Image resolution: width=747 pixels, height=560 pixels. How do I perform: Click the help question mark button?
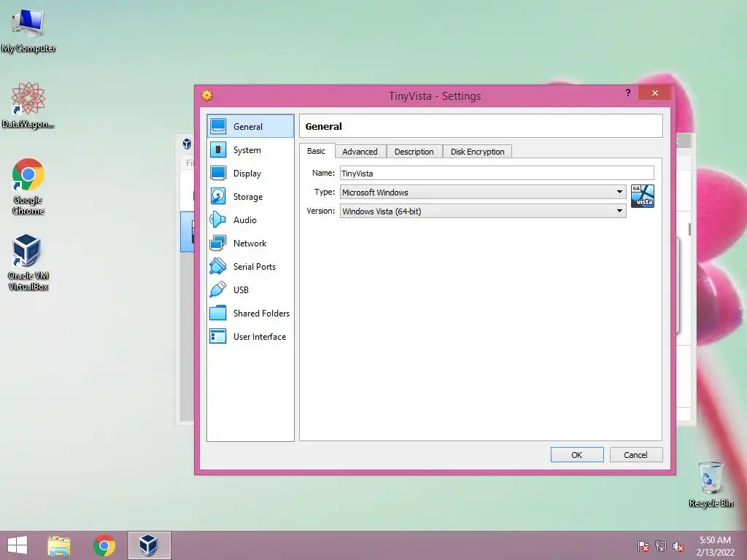coord(628,93)
